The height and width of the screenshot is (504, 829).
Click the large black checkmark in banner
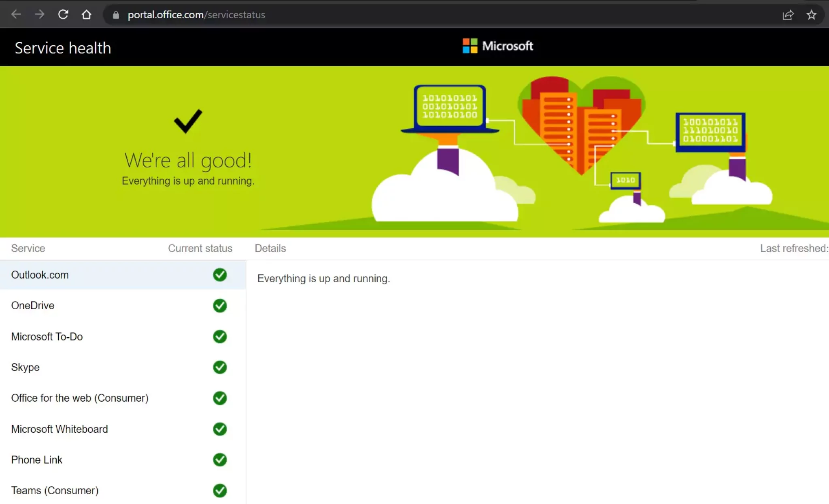point(188,121)
